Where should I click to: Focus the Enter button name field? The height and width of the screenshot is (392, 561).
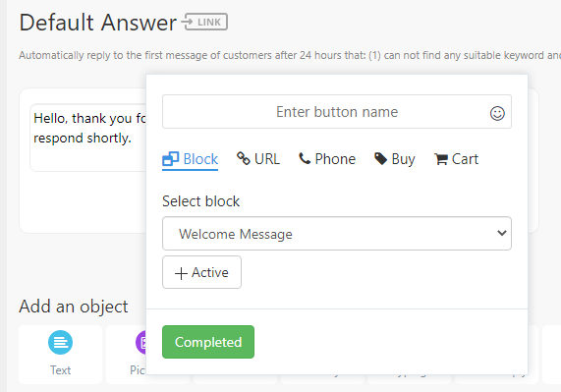tap(337, 112)
